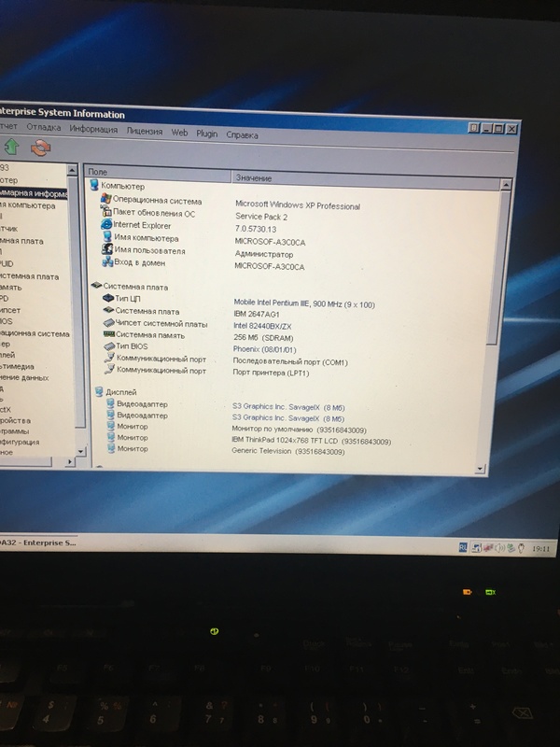Click the Компьютер group icon
This screenshot has width=560, height=747.
94,185
